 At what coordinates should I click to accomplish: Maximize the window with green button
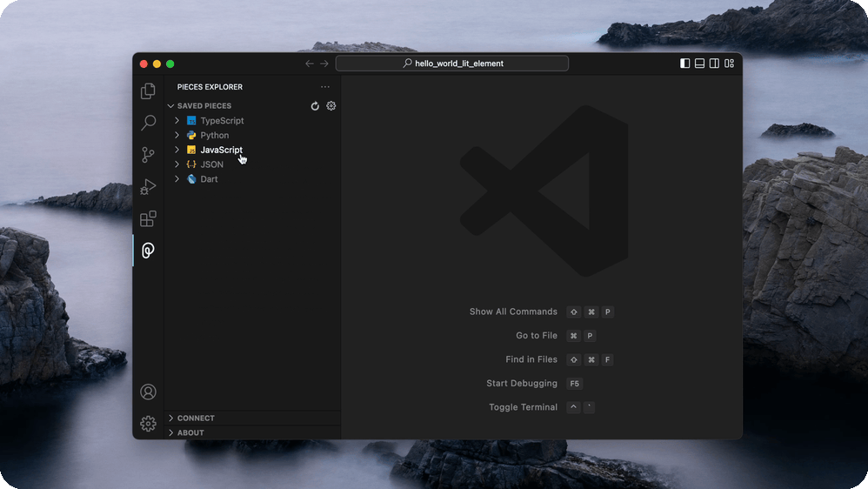point(170,64)
